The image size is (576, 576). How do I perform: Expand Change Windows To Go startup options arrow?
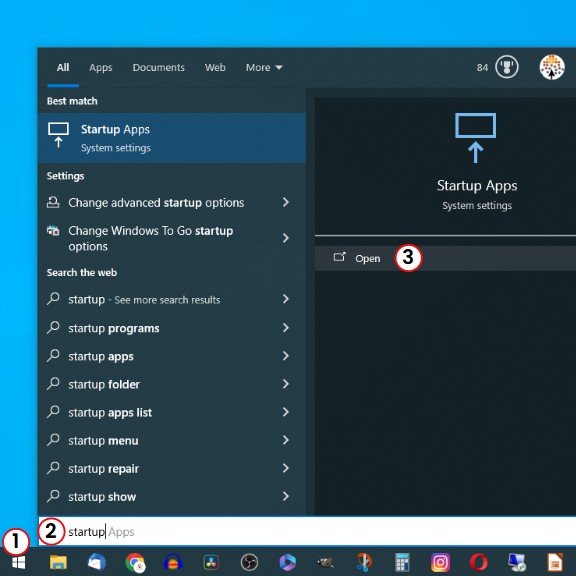pyautogui.click(x=286, y=238)
